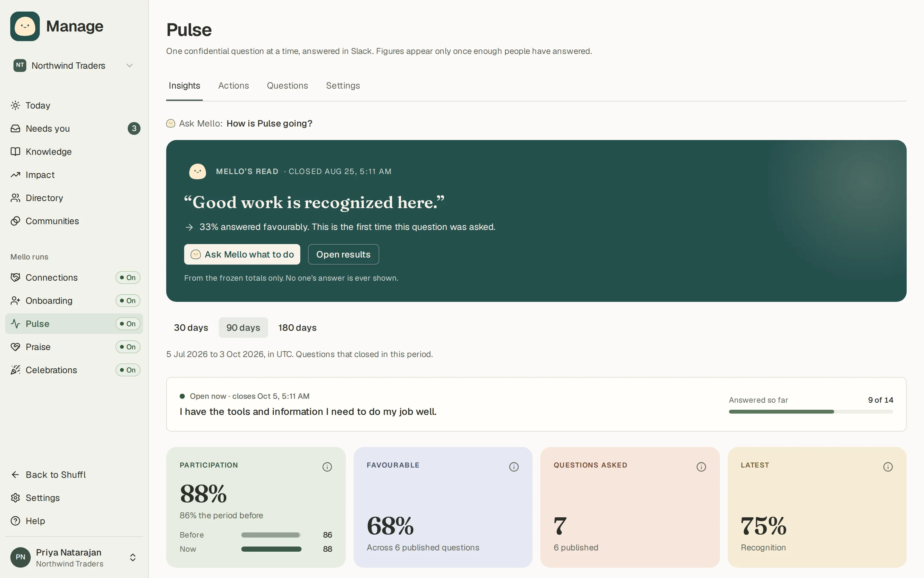Toggle the Praise On status pill
This screenshot has height=578, width=924.
(128, 347)
